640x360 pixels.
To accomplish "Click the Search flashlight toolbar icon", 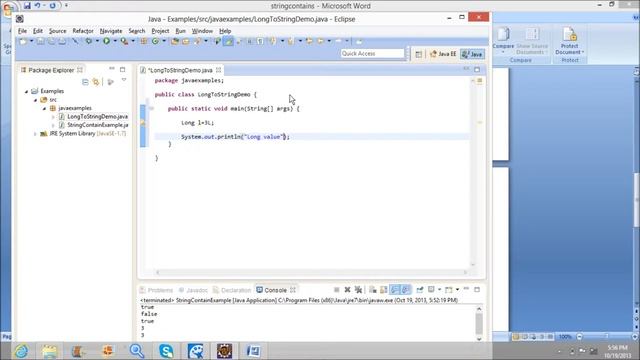I will (198, 41).
